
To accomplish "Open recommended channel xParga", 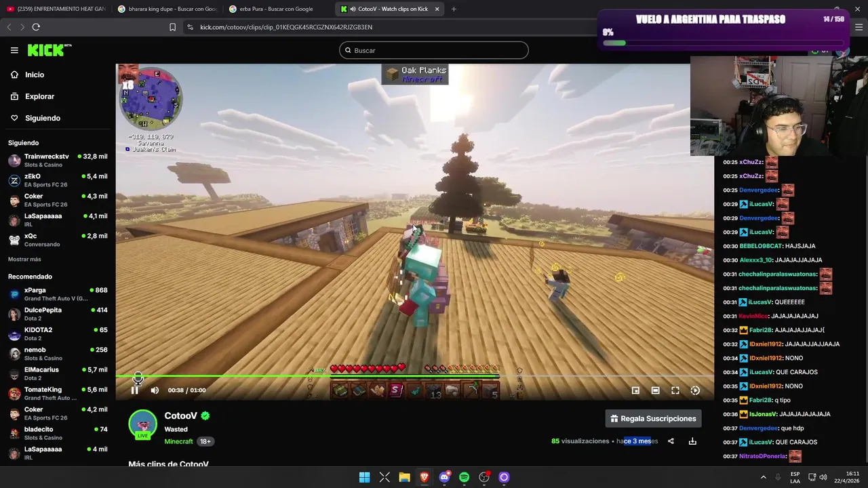I will coord(58,294).
